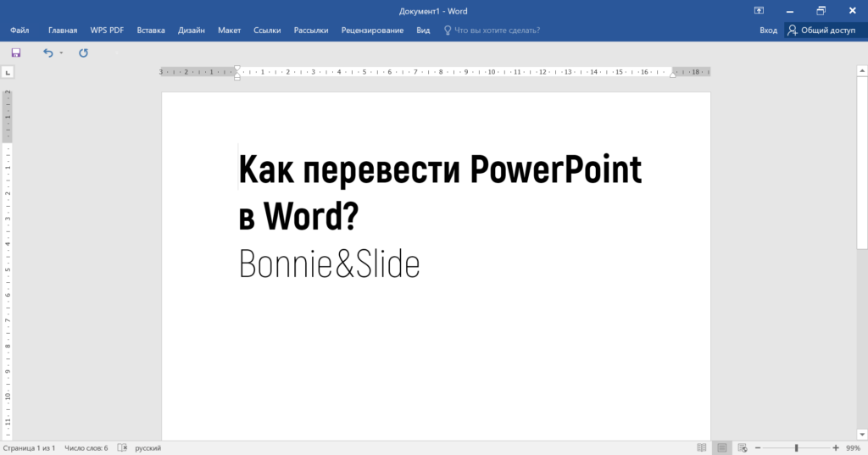Click 'Число слов: 6' word count
This screenshot has width=868, height=455.
click(86, 448)
